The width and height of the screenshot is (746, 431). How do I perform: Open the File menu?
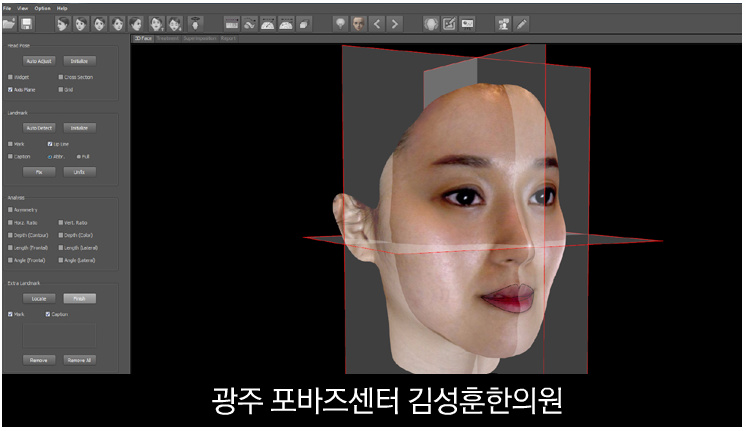pos(7,8)
